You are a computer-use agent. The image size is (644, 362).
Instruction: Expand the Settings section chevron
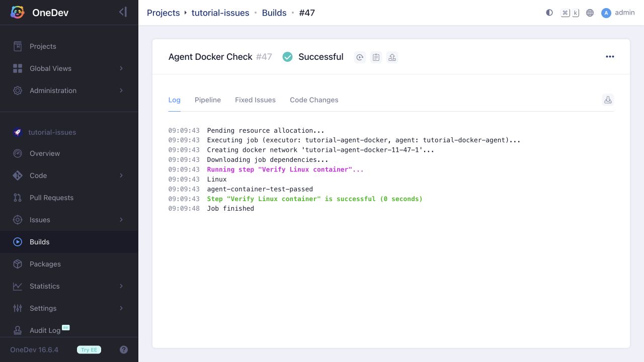[x=121, y=308]
